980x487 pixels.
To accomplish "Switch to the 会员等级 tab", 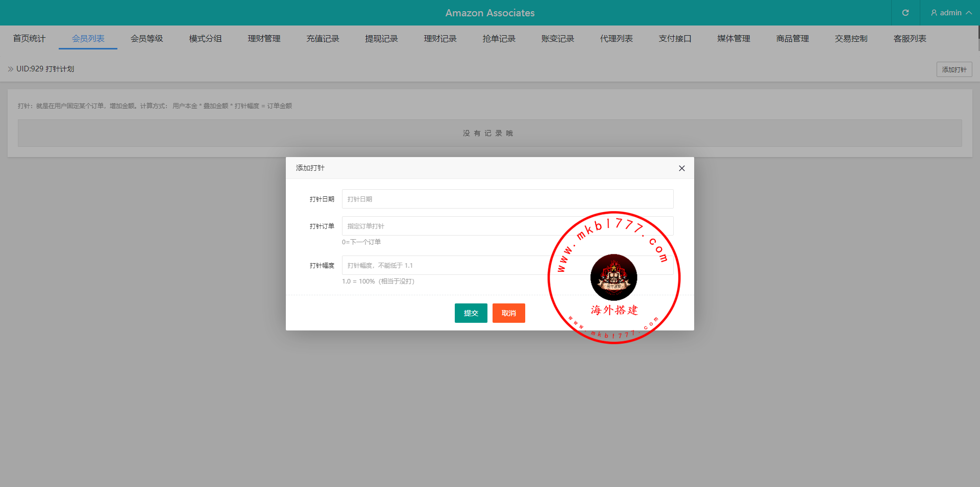I will click(x=146, y=38).
